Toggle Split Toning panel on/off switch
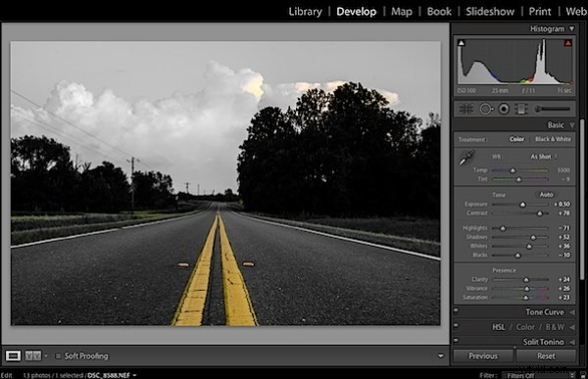The width and height of the screenshot is (588, 379). pos(456,341)
